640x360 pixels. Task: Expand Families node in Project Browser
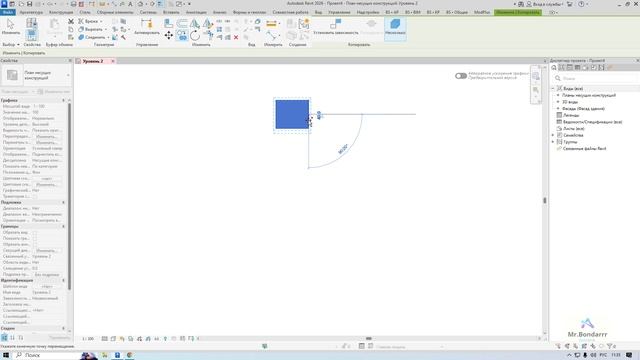[553, 135]
